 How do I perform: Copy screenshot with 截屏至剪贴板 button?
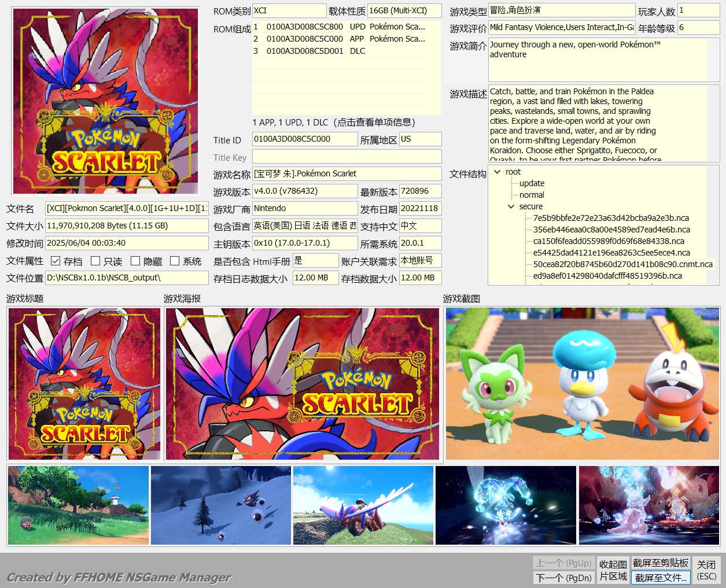(661, 563)
